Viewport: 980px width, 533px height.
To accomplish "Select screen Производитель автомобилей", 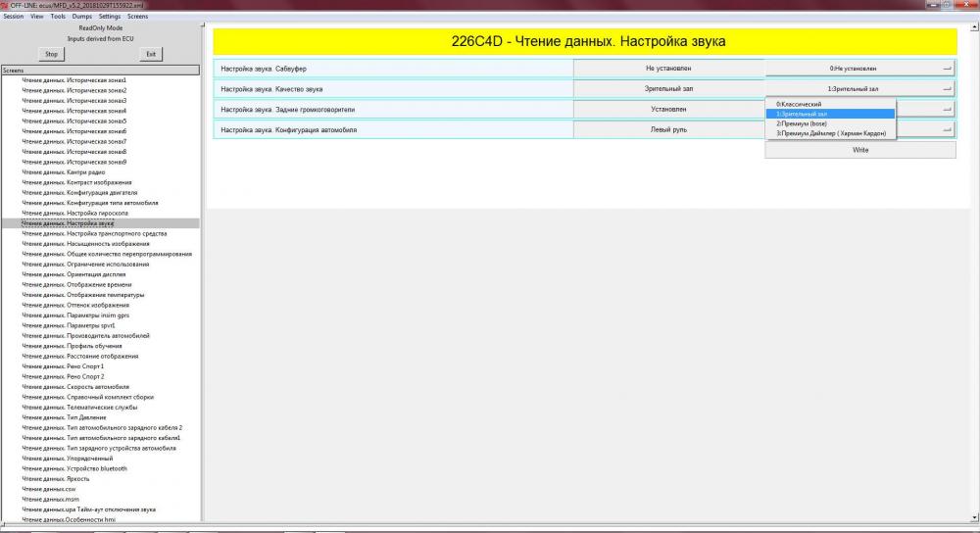I will (x=85, y=335).
